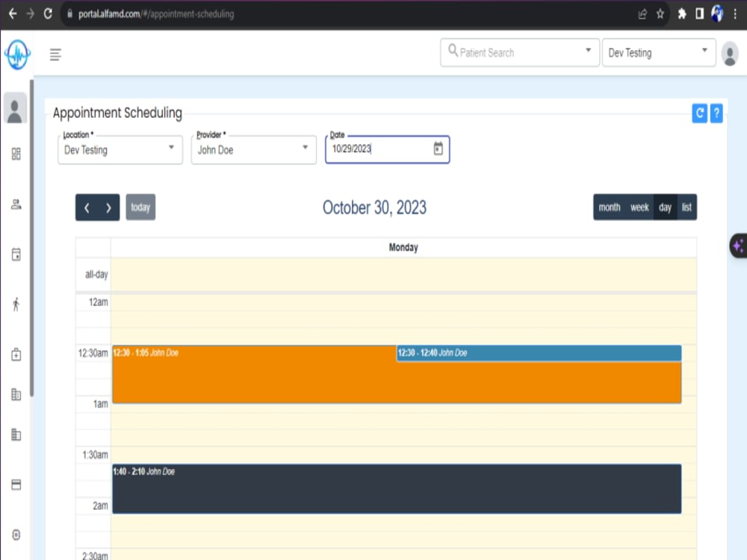
Task: Toggle the hamburger sidebar menu
Action: click(55, 55)
